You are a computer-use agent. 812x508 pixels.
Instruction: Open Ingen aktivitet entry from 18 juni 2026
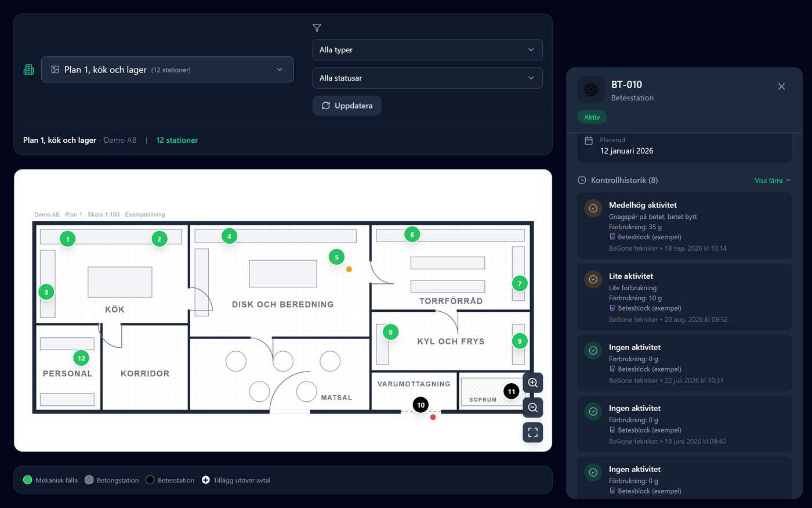point(684,424)
